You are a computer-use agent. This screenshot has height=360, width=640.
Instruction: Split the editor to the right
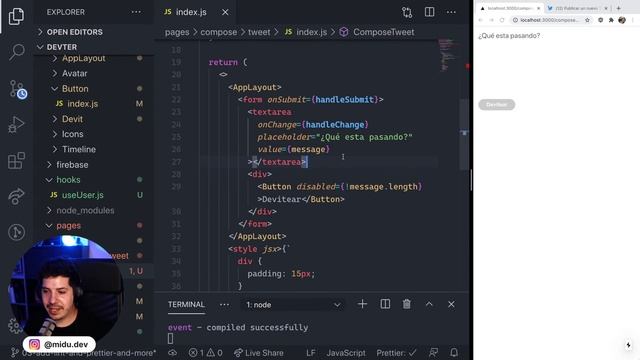click(x=429, y=12)
